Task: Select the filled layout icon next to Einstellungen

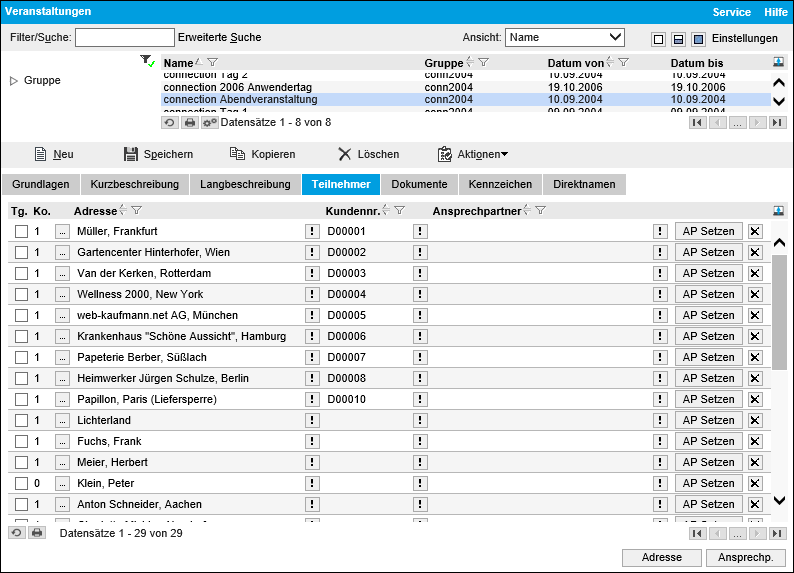Action: click(x=698, y=39)
